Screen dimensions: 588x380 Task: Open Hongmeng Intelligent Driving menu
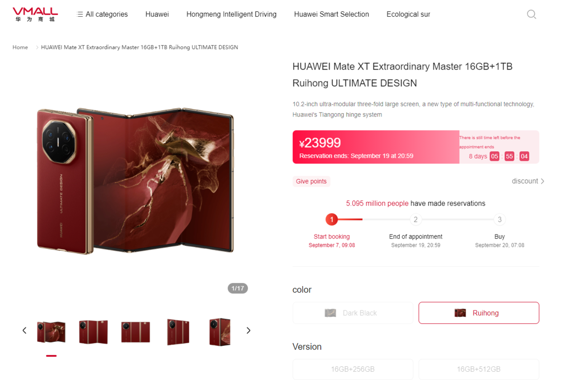point(231,14)
